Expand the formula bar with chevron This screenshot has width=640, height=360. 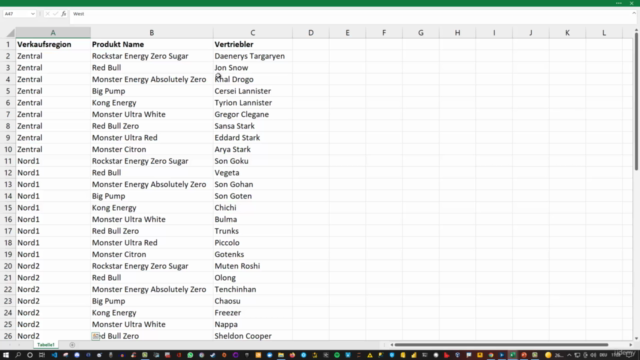click(x=634, y=13)
